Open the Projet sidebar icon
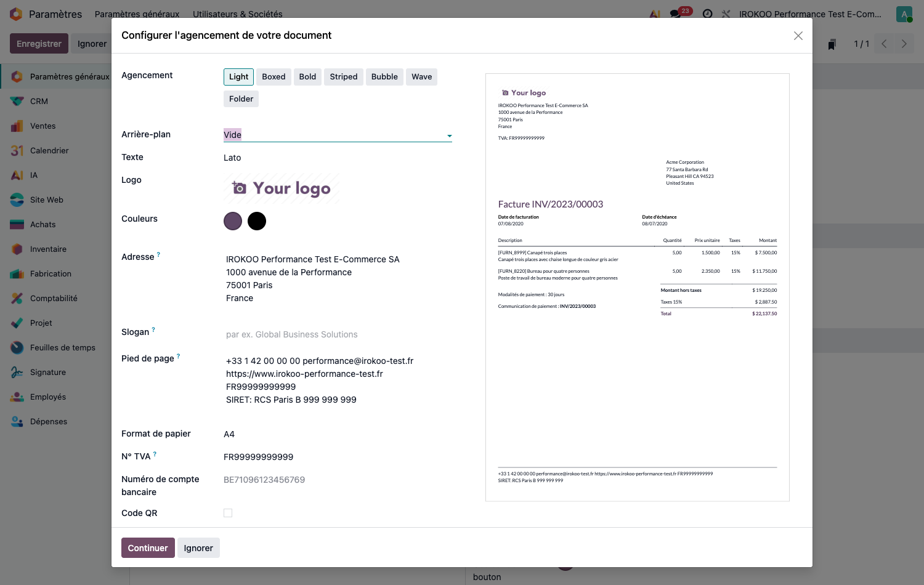924x585 pixels. 17,323
